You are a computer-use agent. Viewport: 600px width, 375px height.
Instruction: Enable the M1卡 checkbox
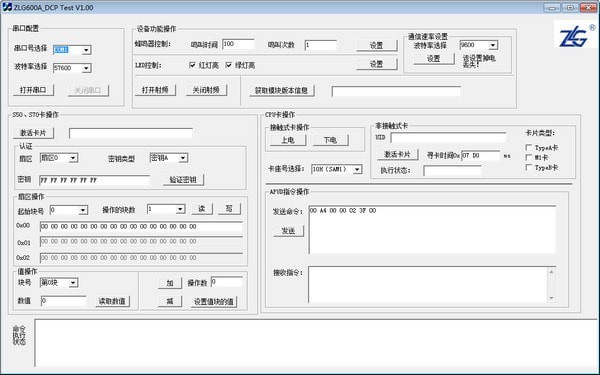pos(529,157)
